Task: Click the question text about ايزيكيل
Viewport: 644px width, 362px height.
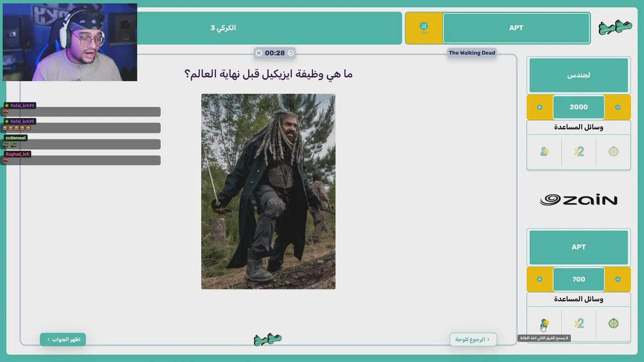Action: pos(268,74)
